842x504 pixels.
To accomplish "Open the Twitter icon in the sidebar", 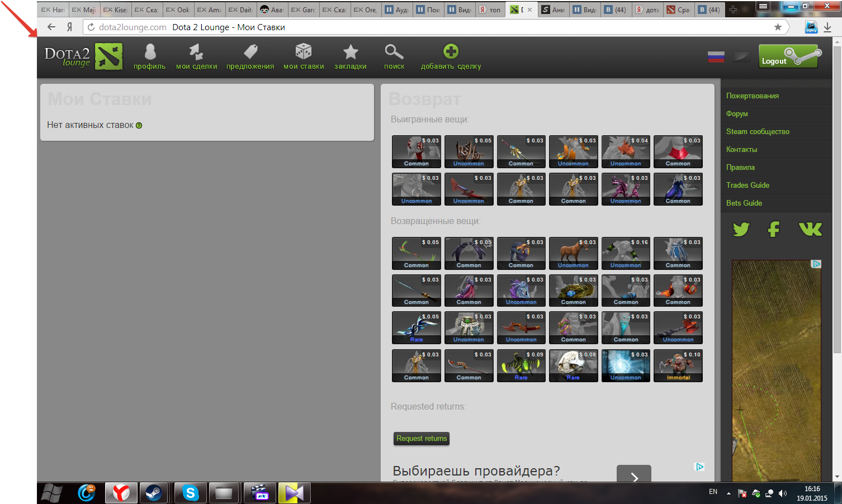I will click(741, 229).
